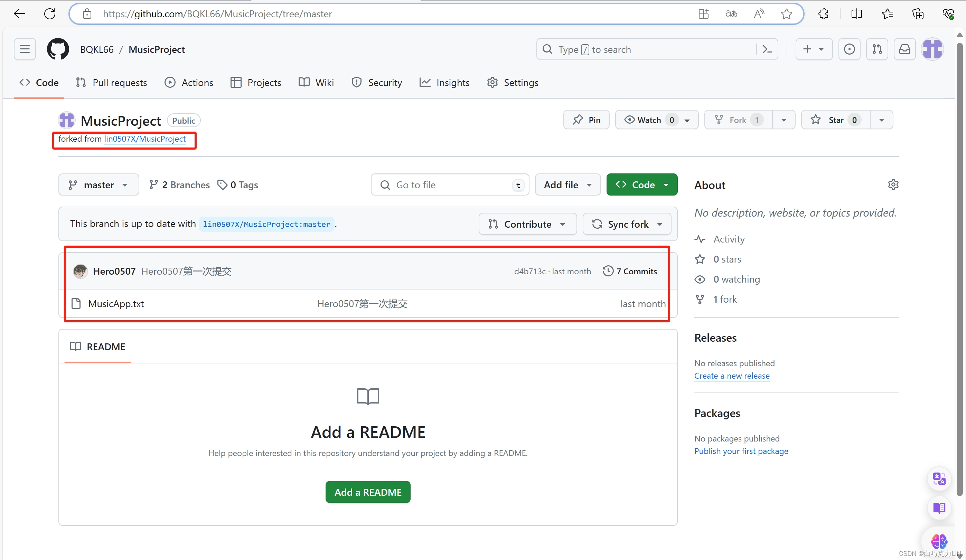Open pull requests icon in header

tap(877, 49)
